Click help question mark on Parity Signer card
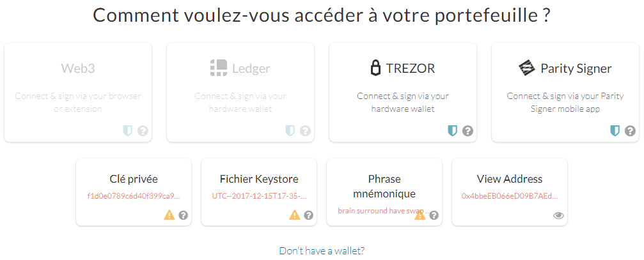The width and height of the screenshot is (644, 260). [630, 131]
